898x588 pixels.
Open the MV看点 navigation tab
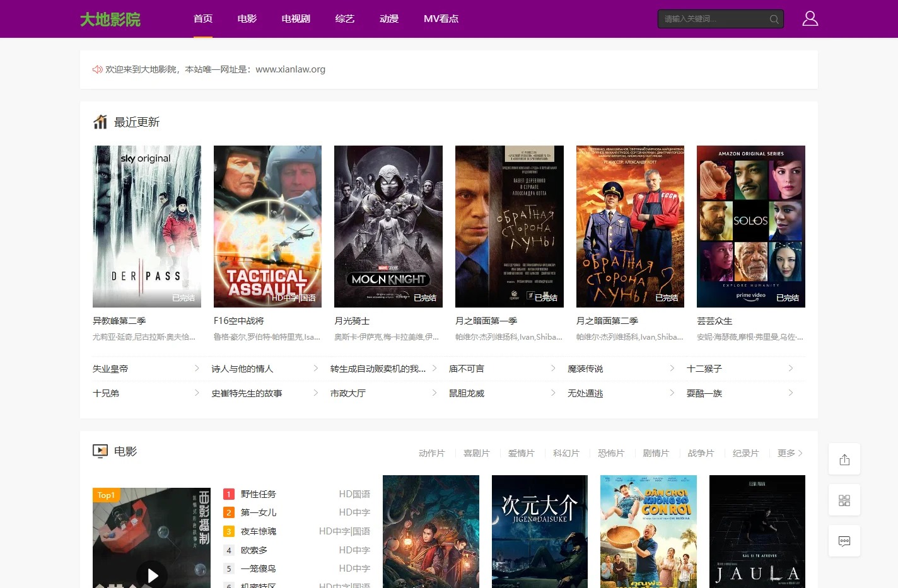[x=441, y=19]
